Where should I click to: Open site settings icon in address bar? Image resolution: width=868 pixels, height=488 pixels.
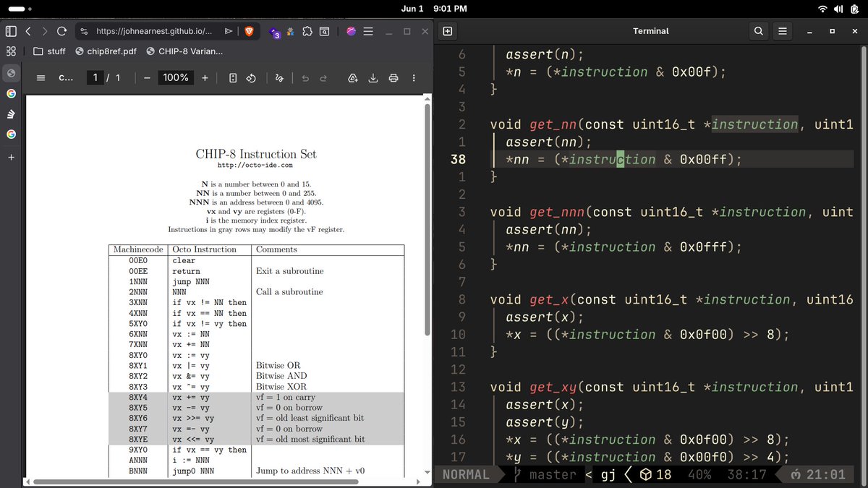84,31
